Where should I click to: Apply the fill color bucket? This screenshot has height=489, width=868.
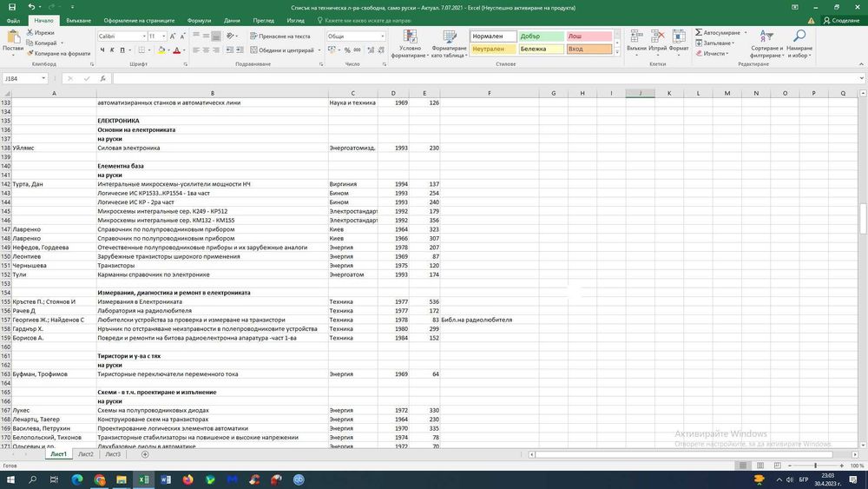(161, 50)
